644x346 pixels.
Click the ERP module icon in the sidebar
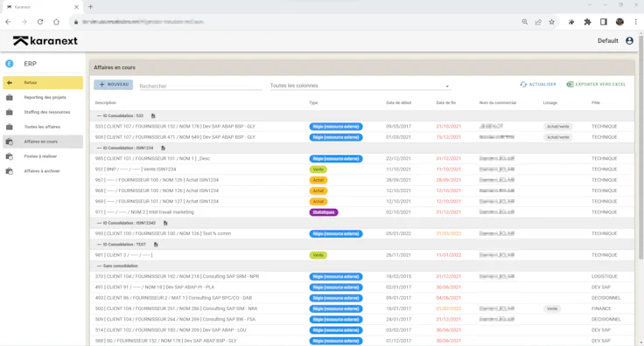point(9,64)
